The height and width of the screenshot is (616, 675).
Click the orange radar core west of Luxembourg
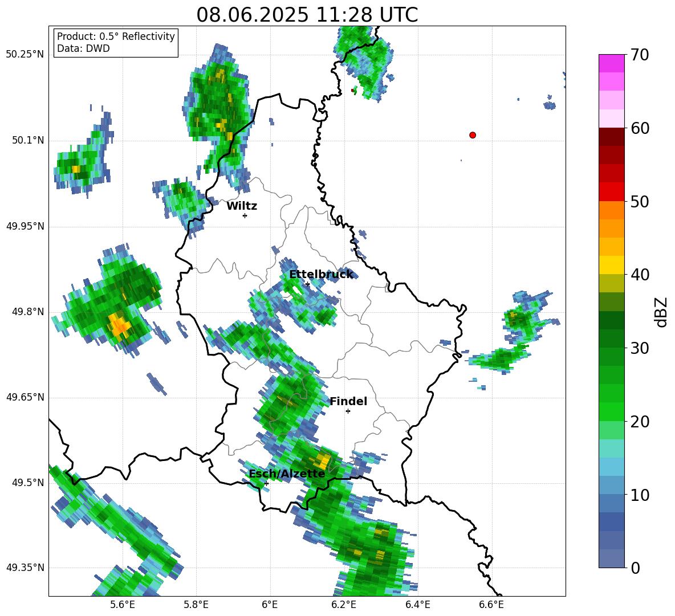pyautogui.click(x=119, y=324)
